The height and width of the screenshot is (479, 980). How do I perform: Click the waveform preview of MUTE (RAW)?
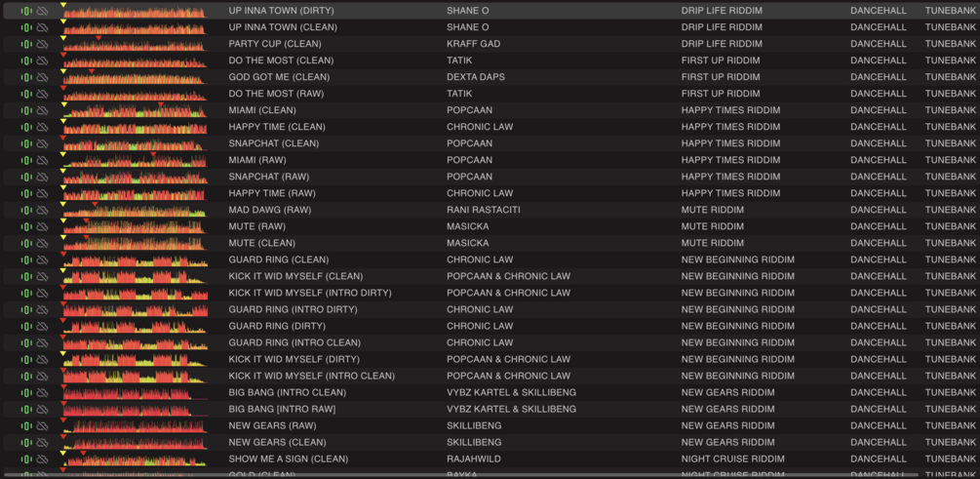[x=134, y=226]
